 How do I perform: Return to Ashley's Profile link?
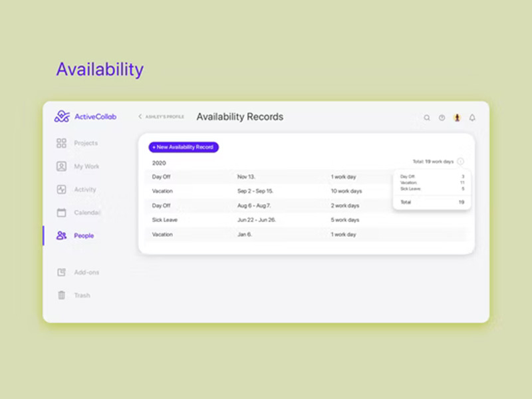tap(164, 117)
